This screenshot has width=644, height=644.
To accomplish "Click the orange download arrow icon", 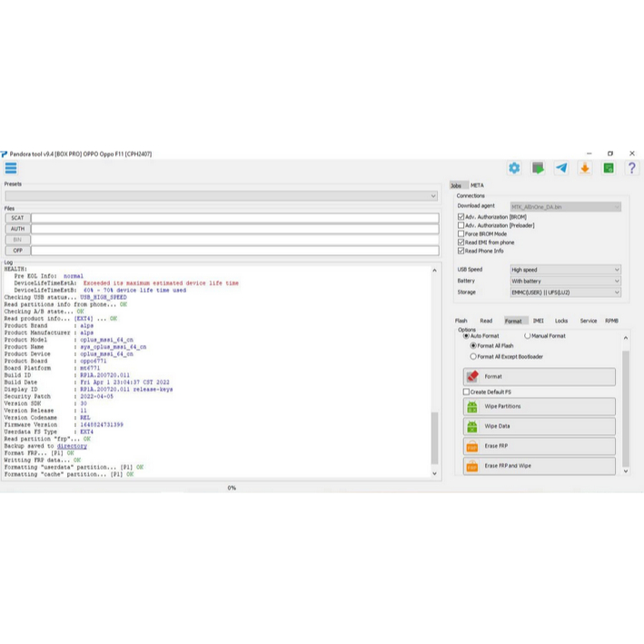I will (x=585, y=168).
